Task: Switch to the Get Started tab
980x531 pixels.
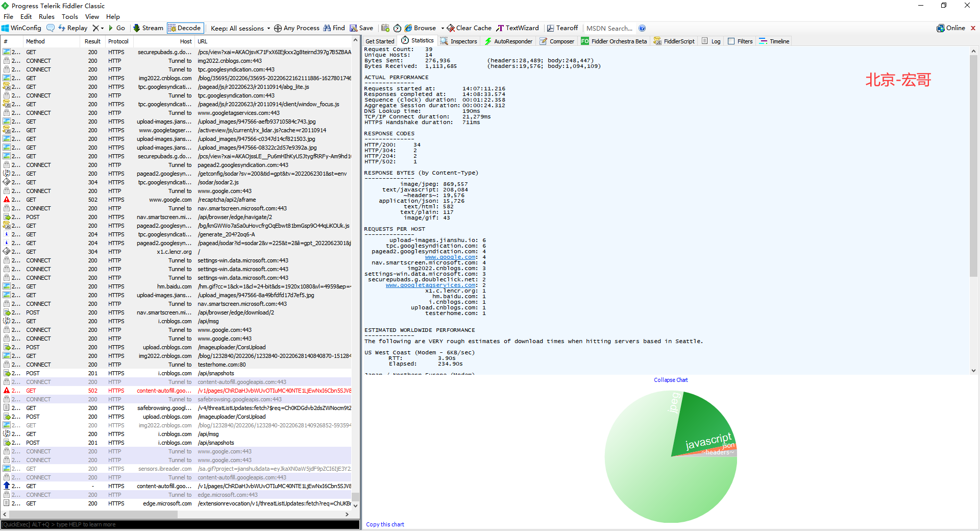Action: pos(380,41)
